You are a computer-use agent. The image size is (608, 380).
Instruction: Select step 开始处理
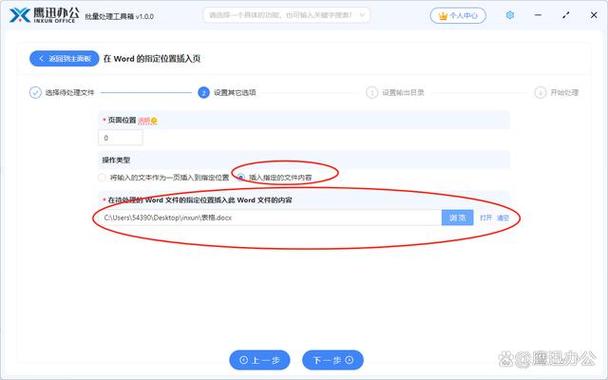tap(556, 93)
